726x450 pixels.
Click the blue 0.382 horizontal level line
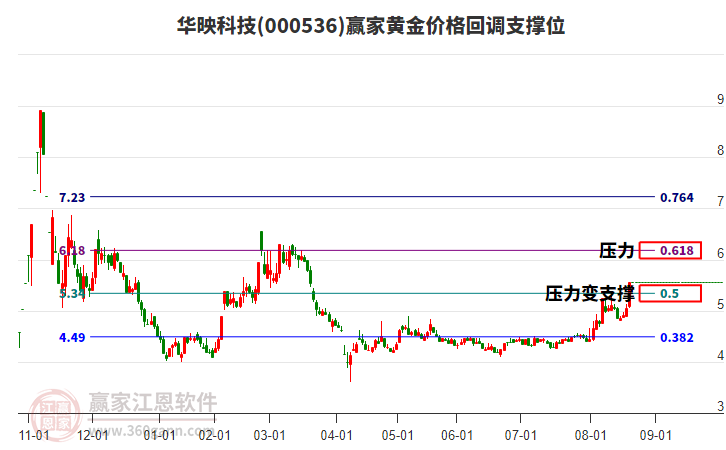pyautogui.click(x=373, y=337)
